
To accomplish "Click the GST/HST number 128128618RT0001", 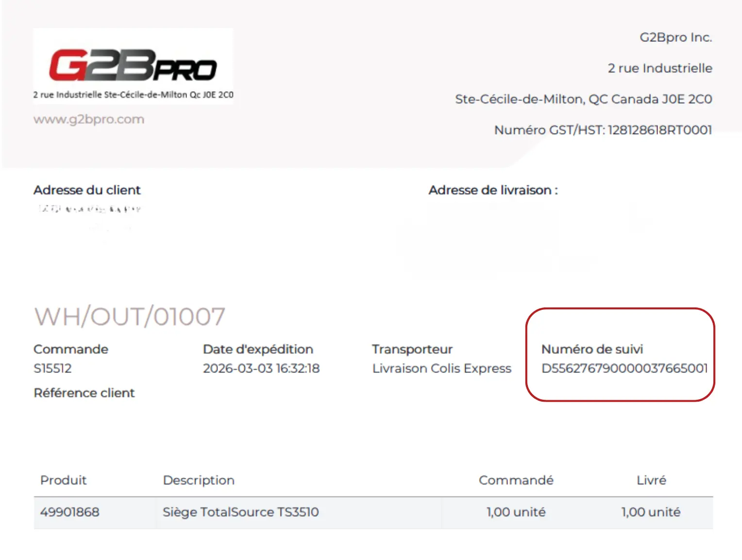I will pyautogui.click(x=659, y=130).
